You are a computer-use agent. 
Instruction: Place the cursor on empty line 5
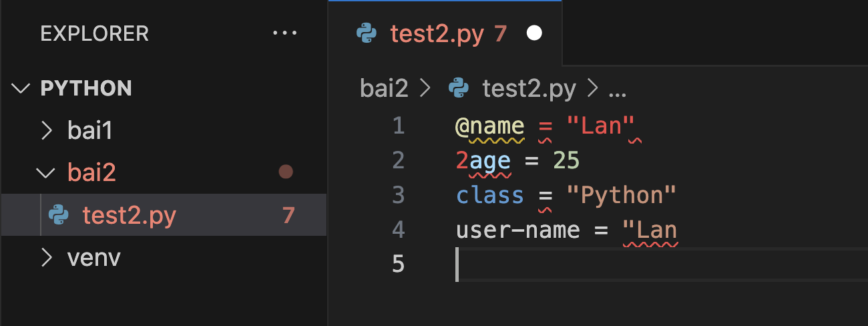click(x=601, y=265)
